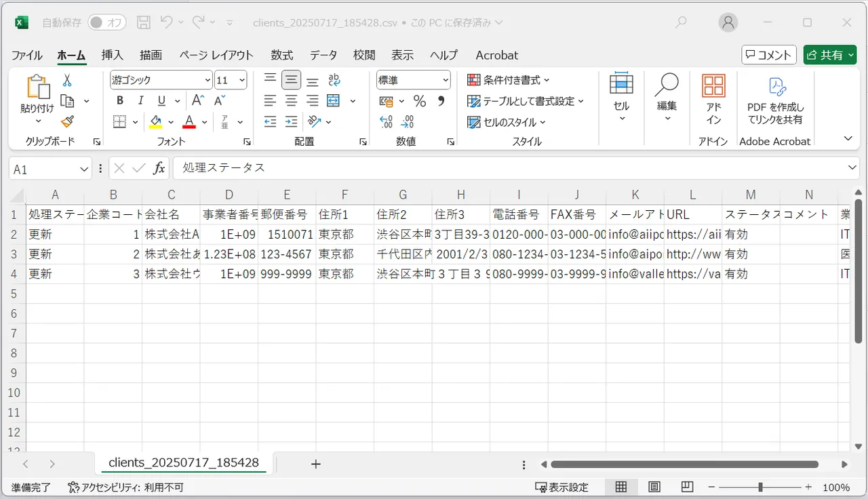
Task: Click the 共有 share button
Action: pyautogui.click(x=830, y=55)
